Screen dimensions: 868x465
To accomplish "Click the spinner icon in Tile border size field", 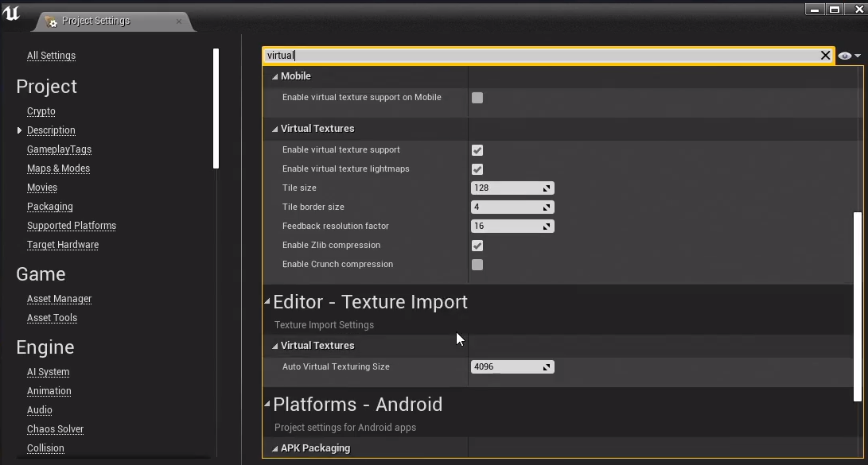I will (x=547, y=207).
